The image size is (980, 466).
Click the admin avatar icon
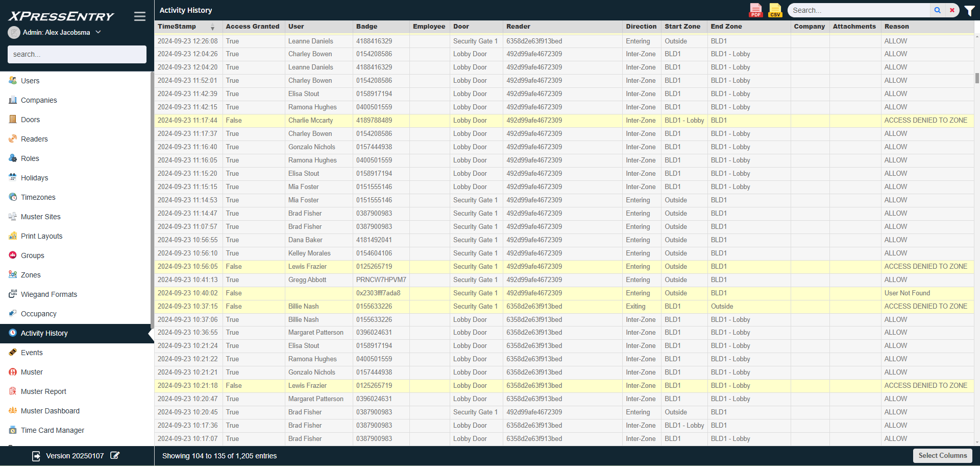click(14, 32)
